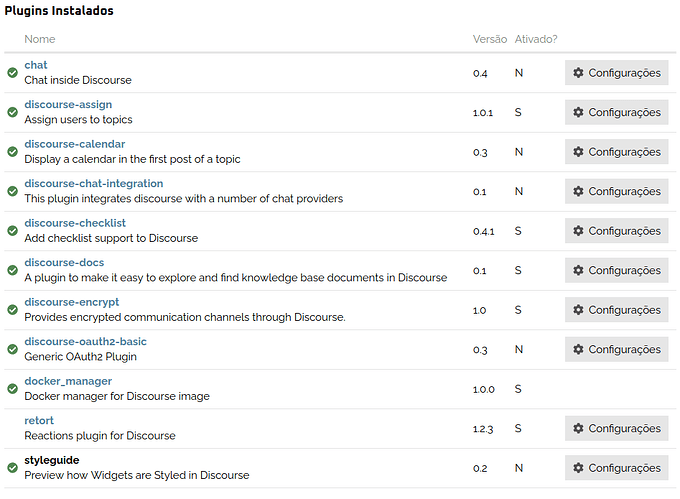This screenshot has width=680, height=499.
Task: Click the gear icon in the discourse-docs Configurações button
Action: coord(578,270)
